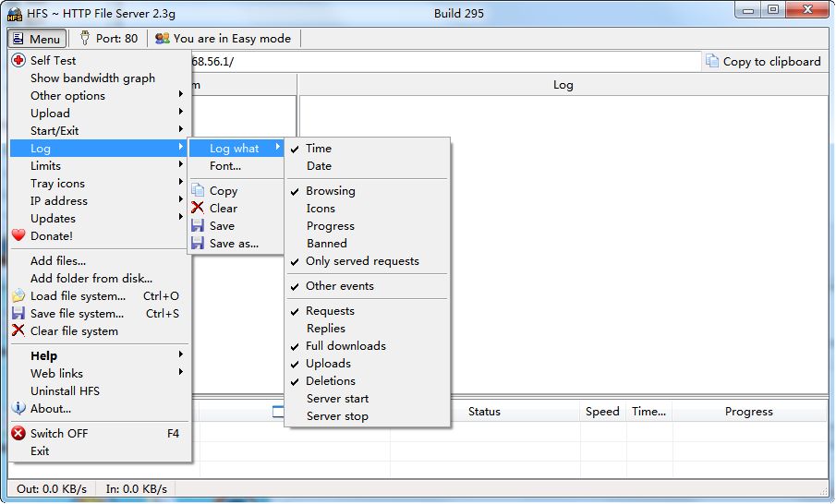Click the Load file system folder icon

coord(18,296)
